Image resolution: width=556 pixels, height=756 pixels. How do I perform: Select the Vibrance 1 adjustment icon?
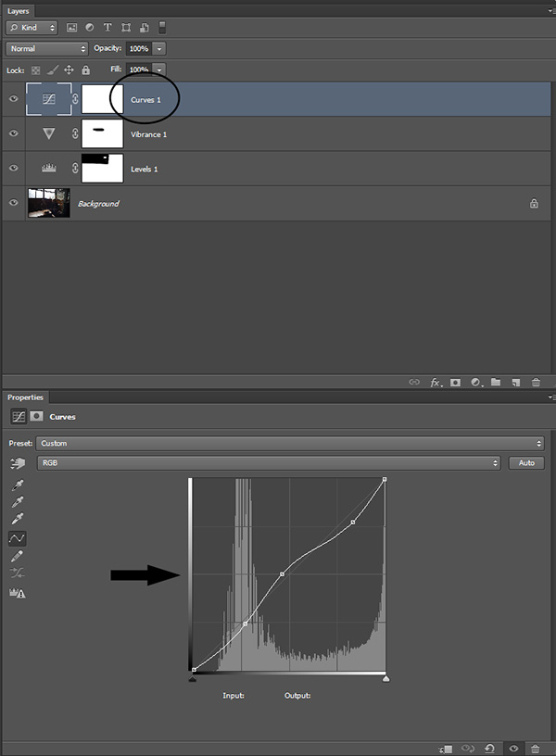[x=49, y=133]
